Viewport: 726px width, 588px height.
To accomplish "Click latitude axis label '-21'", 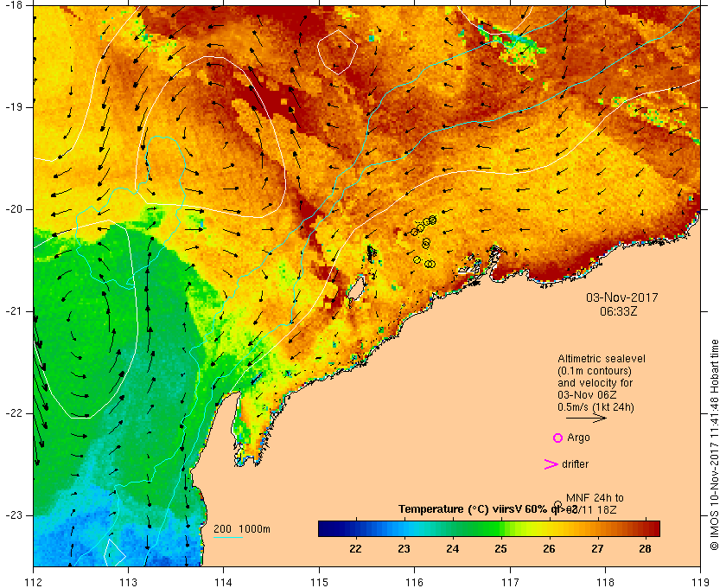I will coord(13,311).
